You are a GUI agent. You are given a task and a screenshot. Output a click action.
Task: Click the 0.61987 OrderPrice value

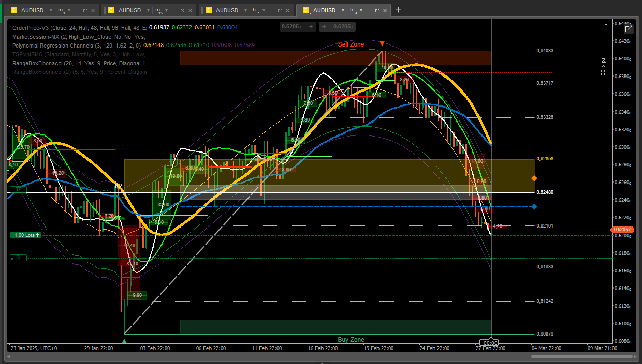pyautogui.click(x=159, y=27)
